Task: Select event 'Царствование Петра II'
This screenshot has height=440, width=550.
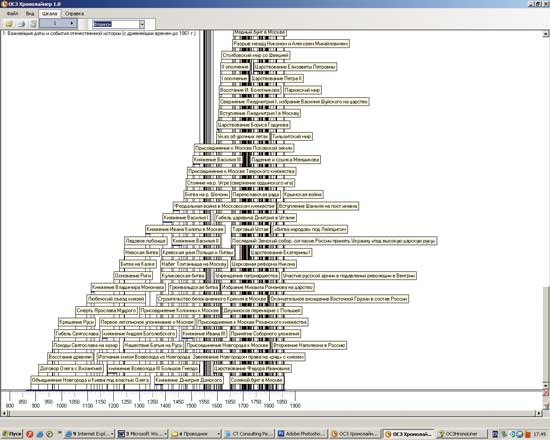Action: point(277,78)
